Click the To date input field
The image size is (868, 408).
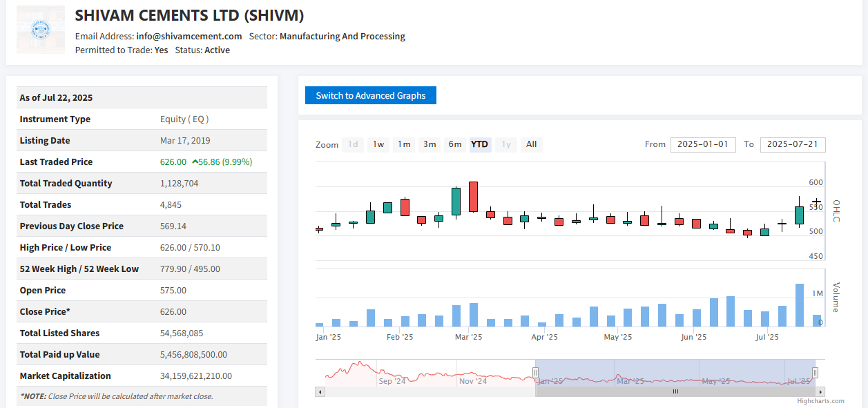[793, 144]
